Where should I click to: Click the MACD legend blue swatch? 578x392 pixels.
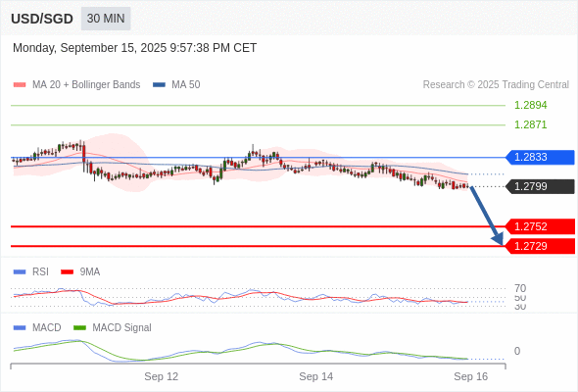click(x=20, y=328)
